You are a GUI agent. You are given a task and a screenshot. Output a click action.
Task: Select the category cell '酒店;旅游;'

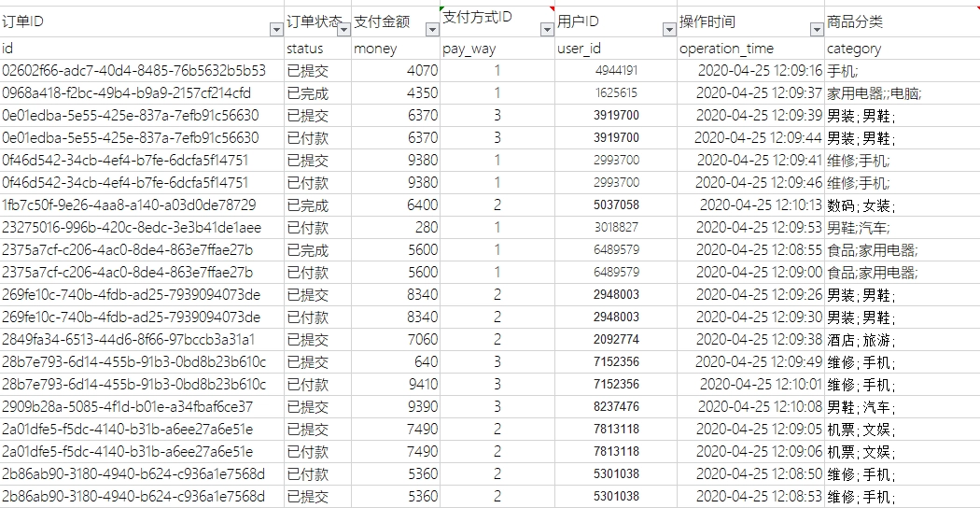click(903, 340)
